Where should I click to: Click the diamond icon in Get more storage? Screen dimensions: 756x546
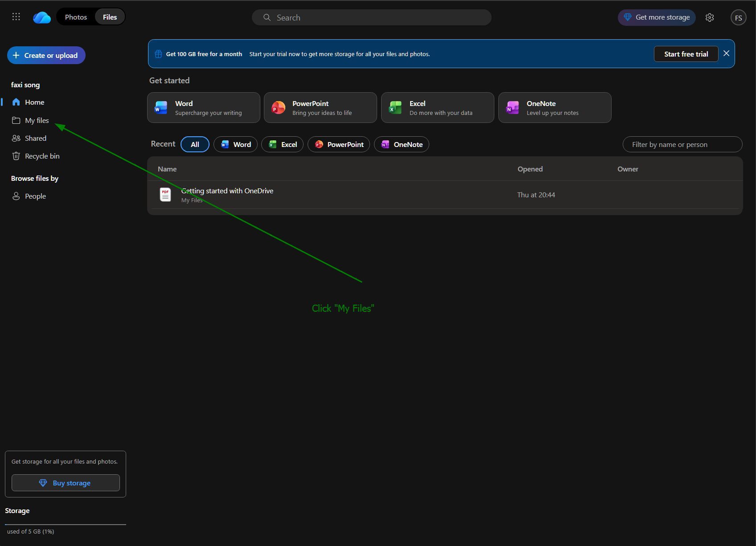tap(628, 17)
